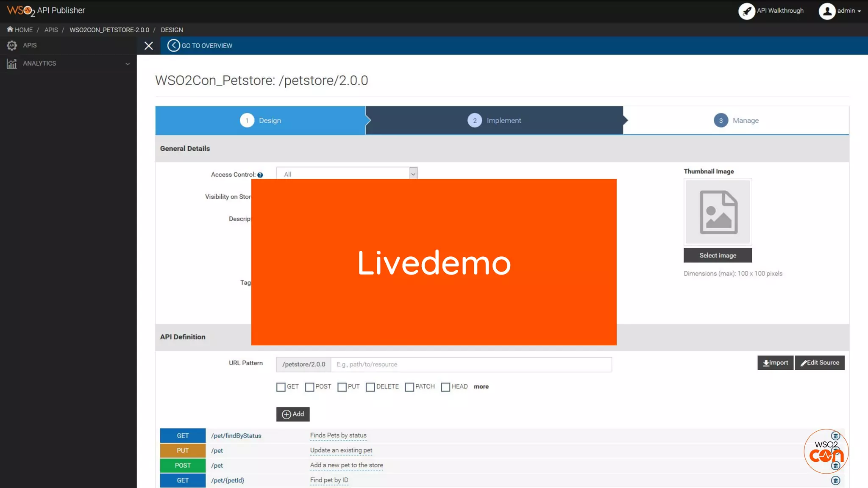
Task: Edit 'Update an existing pet' description
Action: click(341, 450)
